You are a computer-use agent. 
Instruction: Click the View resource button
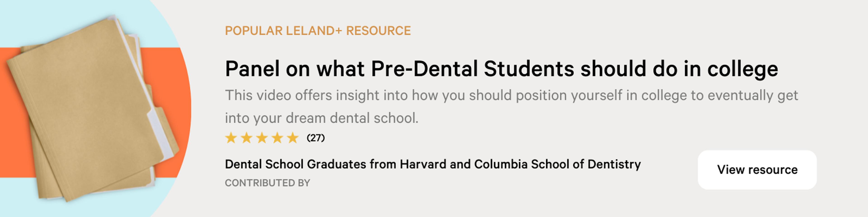tap(757, 170)
